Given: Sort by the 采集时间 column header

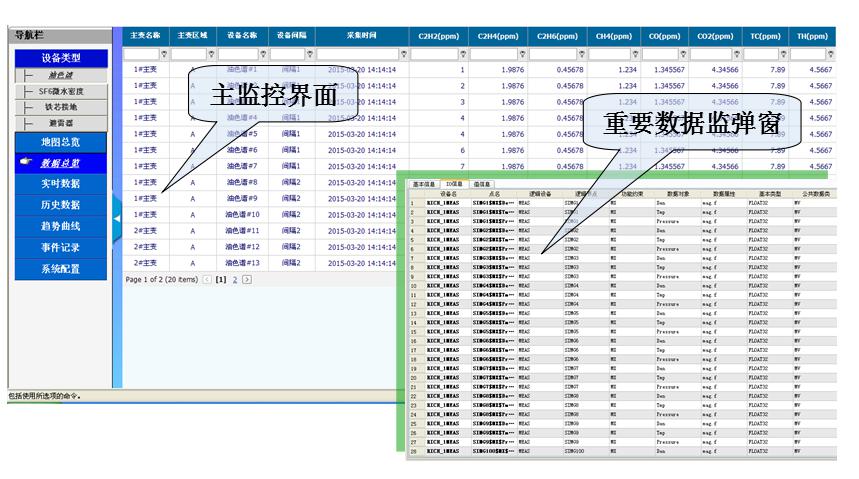Looking at the screenshot, I should click(362, 36).
